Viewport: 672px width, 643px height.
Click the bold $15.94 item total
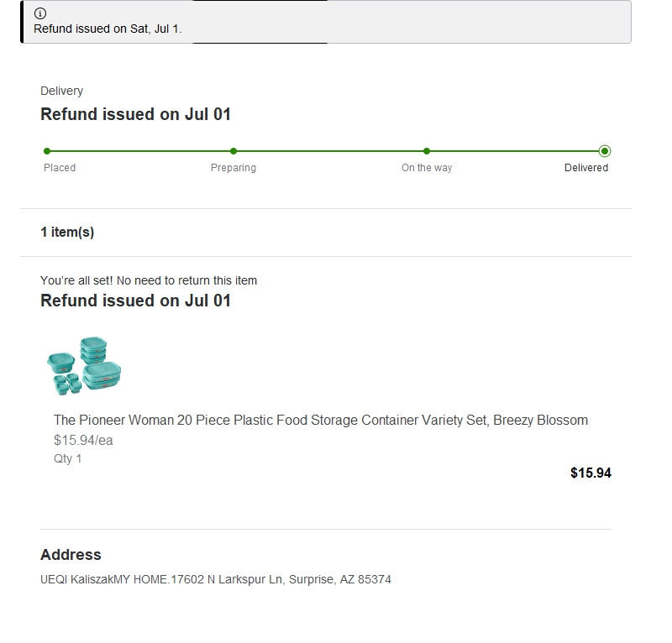591,473
